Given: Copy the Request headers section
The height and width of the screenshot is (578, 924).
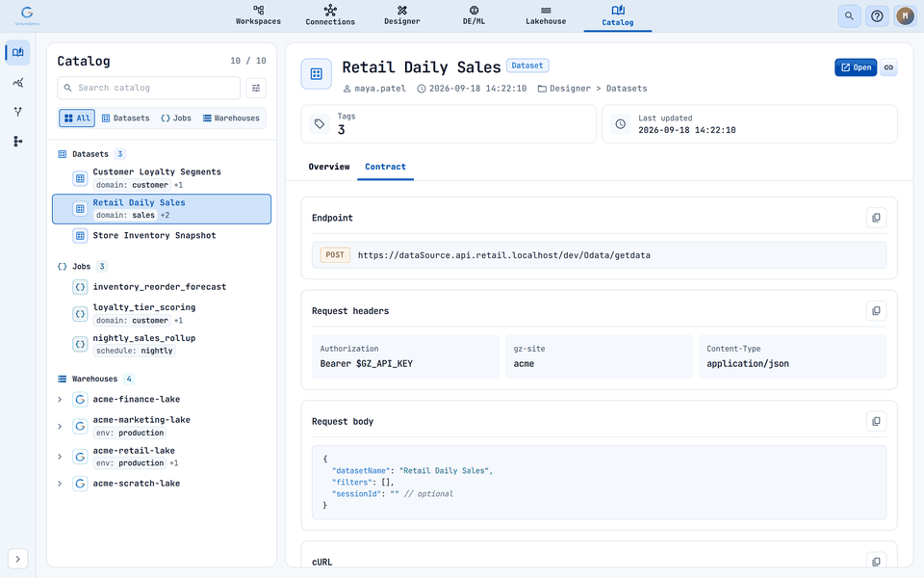Looking at the screenshot, I should [x=876, y=311].
